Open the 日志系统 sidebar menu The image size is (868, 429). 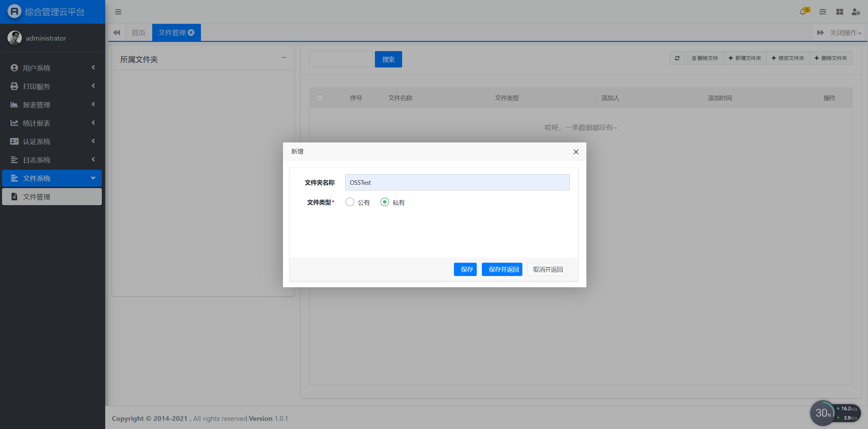(x=52, y=160)
